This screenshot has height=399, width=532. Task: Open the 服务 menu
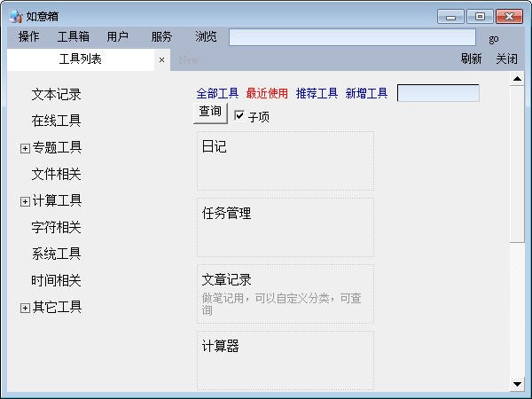[x=161, y=36]
